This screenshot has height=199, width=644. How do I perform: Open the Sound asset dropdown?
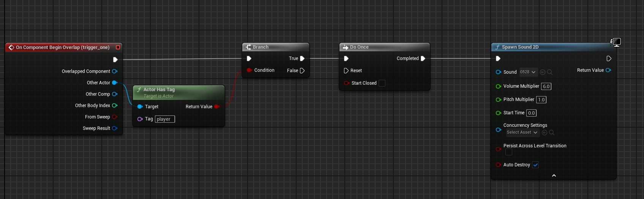(529, 72)
